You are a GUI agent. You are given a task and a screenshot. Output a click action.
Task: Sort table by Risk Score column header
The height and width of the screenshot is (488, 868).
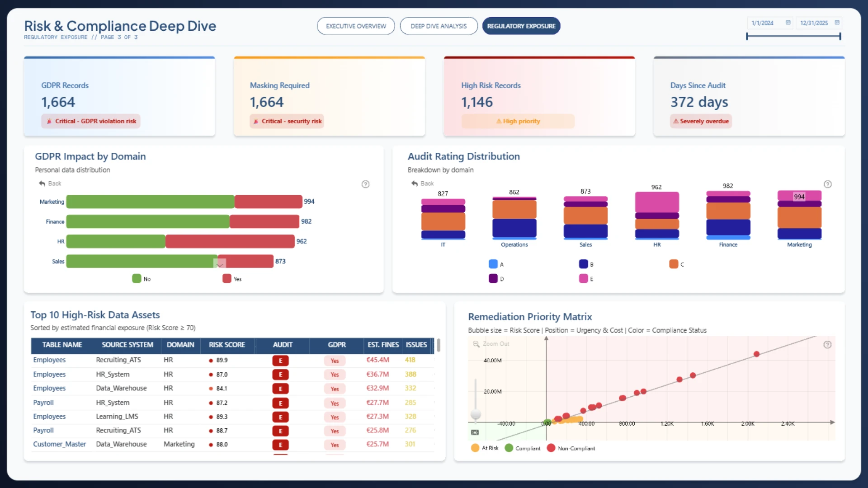pyautogui.click(x=227, y=345)
